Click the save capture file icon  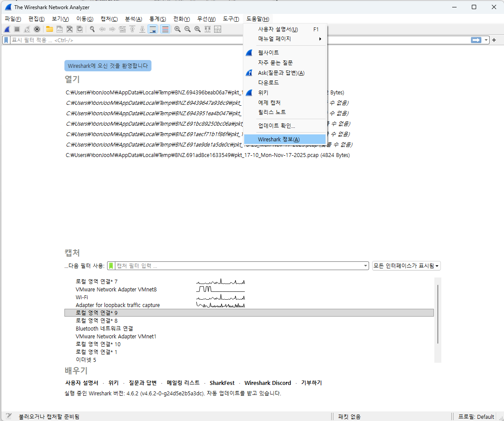point(60,29)
